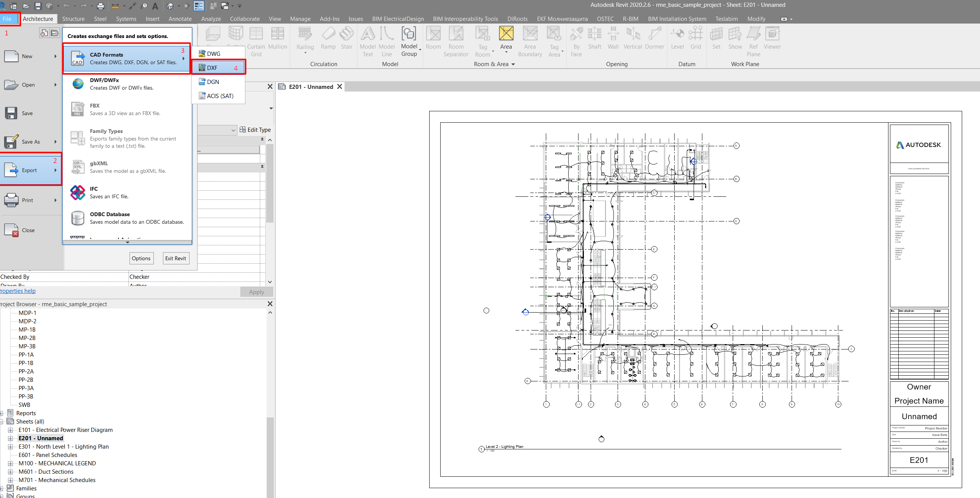980x498 pixels.
Task: Expand the E201 - Unnamed sheet node
Action: point(11,438)
